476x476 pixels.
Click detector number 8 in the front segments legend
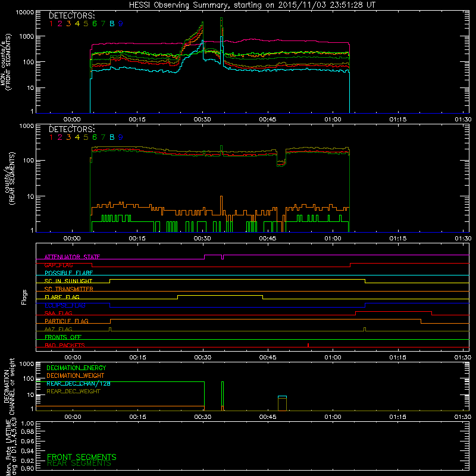point(112,23)
